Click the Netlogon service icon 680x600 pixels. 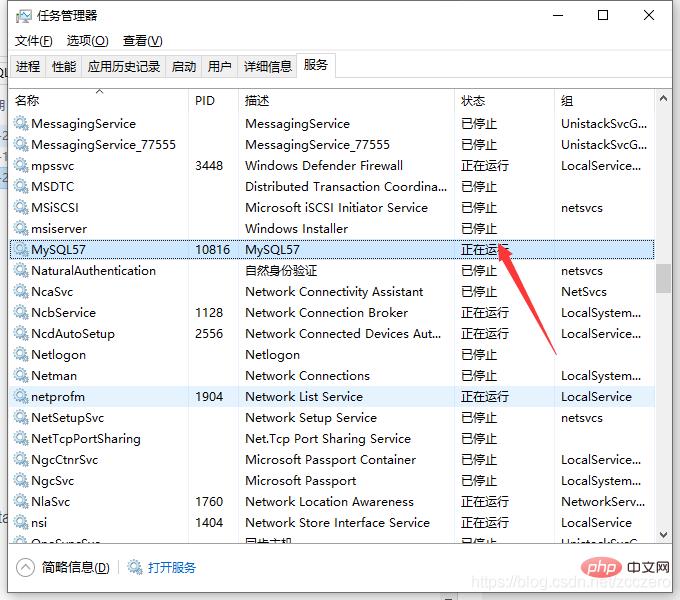pyautogui.click(x=20, y=355)
